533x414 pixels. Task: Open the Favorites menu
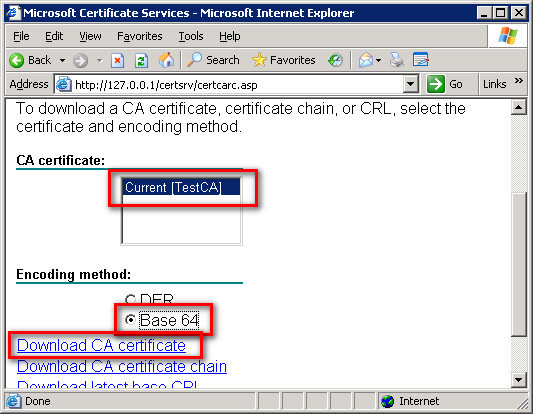(140, 36)
